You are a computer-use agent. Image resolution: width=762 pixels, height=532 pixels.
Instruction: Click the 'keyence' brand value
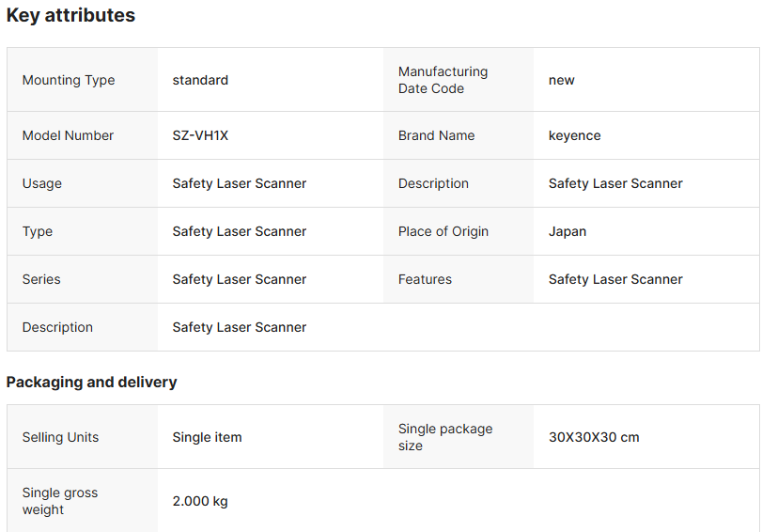click(574, 135)
